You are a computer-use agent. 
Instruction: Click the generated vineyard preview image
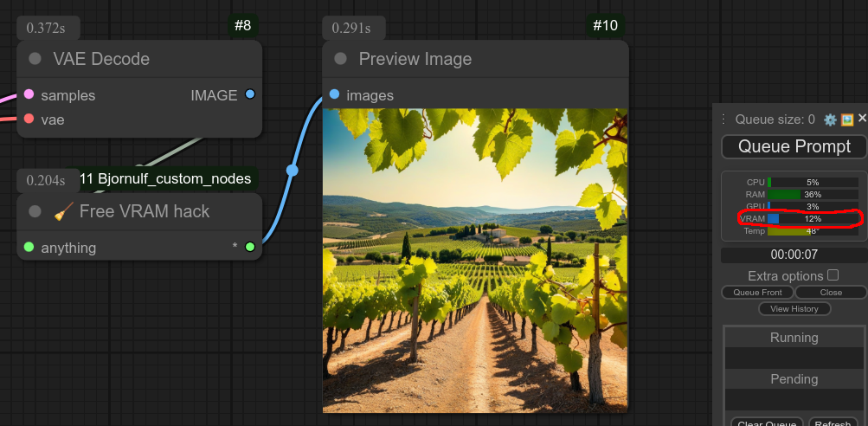(475, 260)
